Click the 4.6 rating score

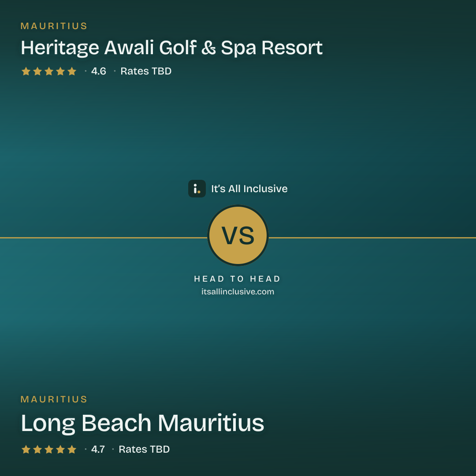(x=99, y=71)
